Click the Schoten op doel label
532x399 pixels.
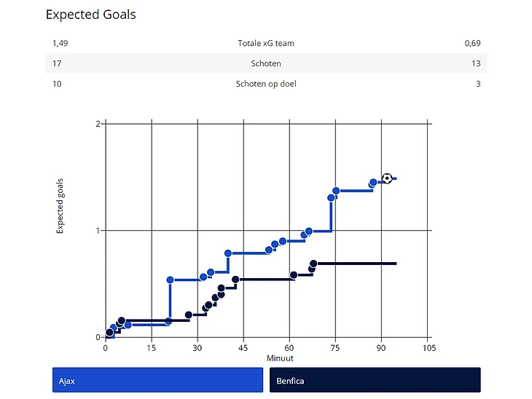(x=266, y=84)
